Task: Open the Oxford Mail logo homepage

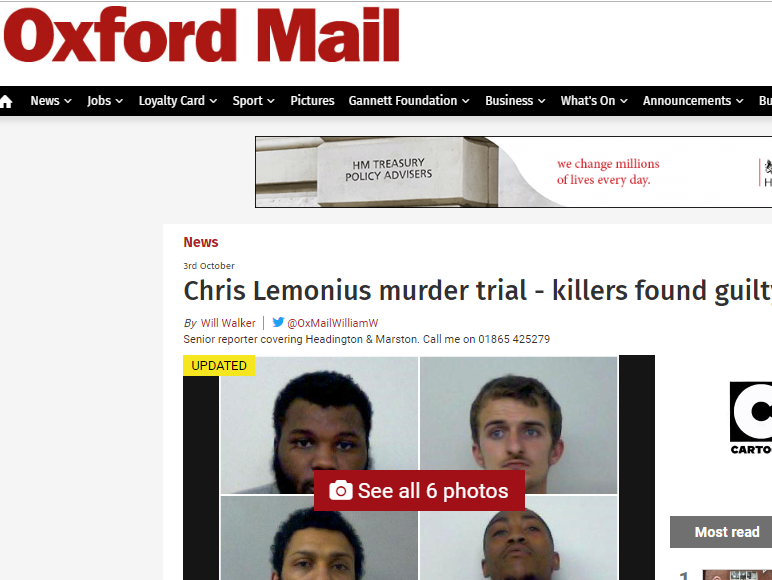Action: coord(201,34)
